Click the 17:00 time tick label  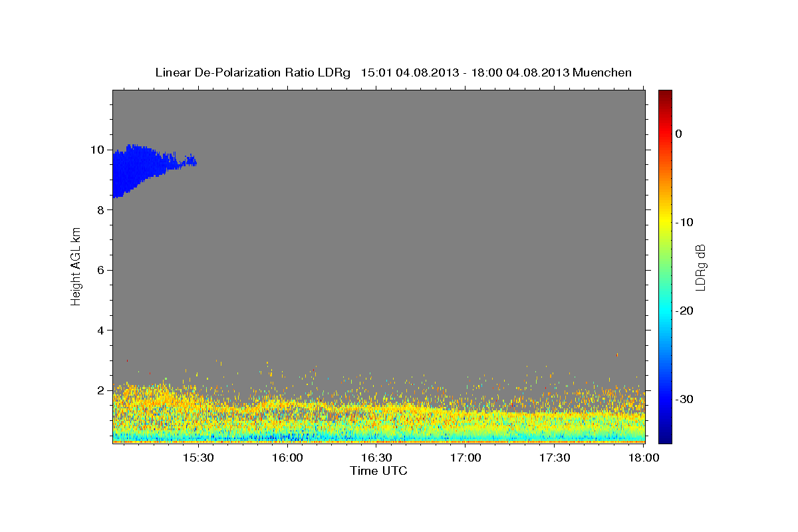pos(465,458)
